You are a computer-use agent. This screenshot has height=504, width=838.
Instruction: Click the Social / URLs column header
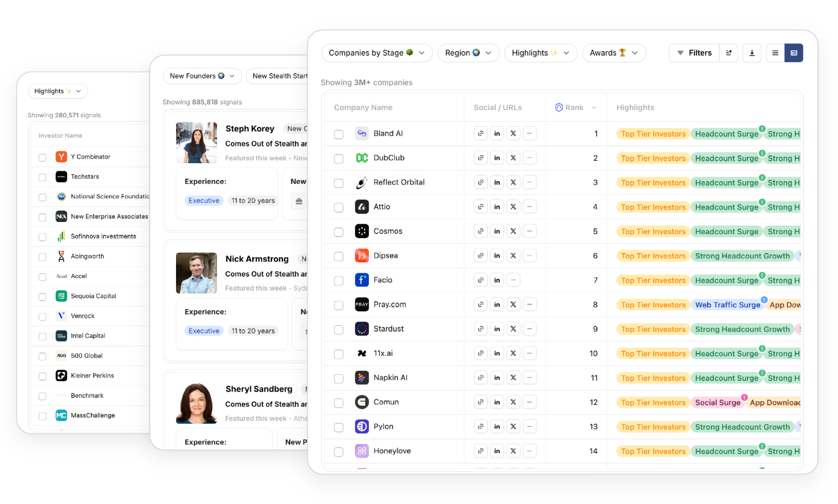497,107
